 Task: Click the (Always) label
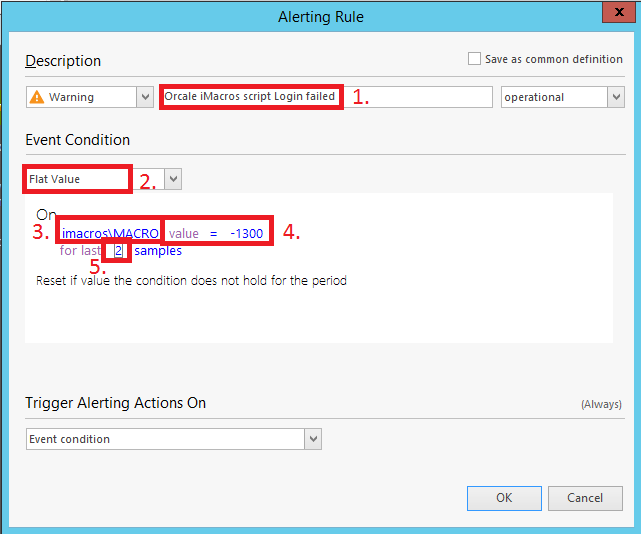(601, 404)
